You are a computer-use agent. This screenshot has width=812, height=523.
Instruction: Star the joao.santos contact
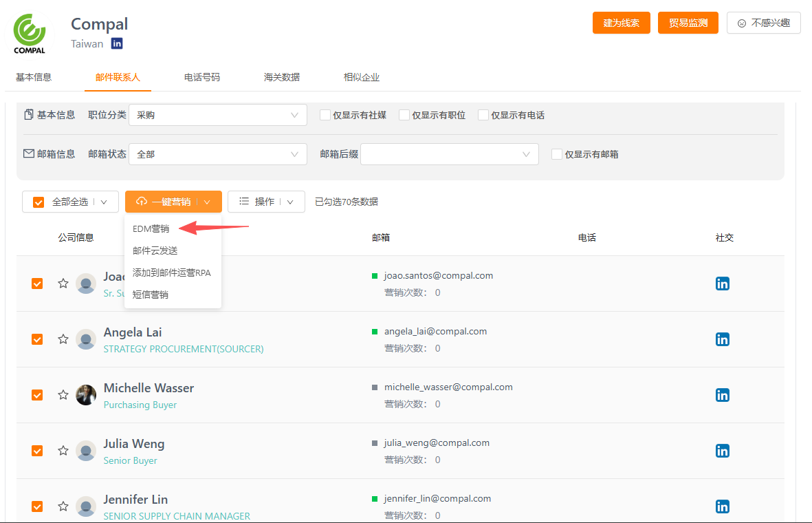coord(63,283)
